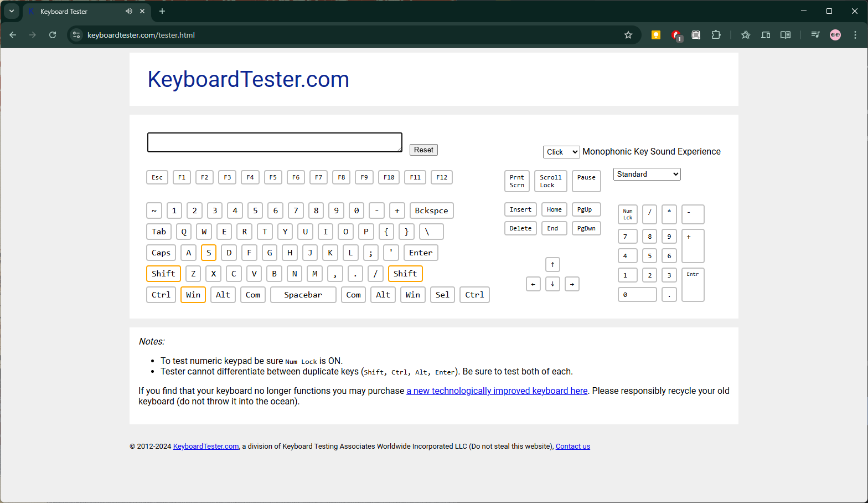Image resolution: width=868 pixels, height=503 pixels.
Task: Click the Pause key
Action: (x=586, y=181)
